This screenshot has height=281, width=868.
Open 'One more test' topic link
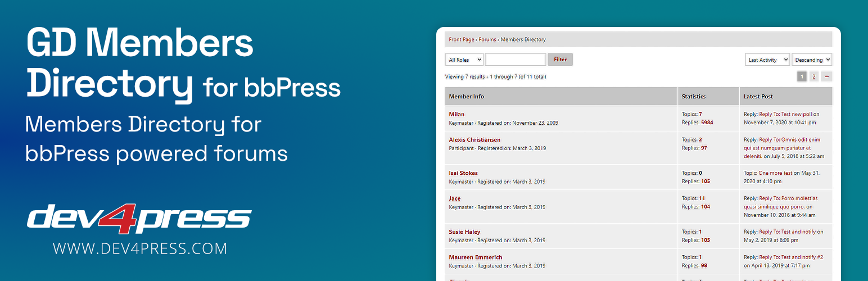pyautogui.click(x=775, y=173)
